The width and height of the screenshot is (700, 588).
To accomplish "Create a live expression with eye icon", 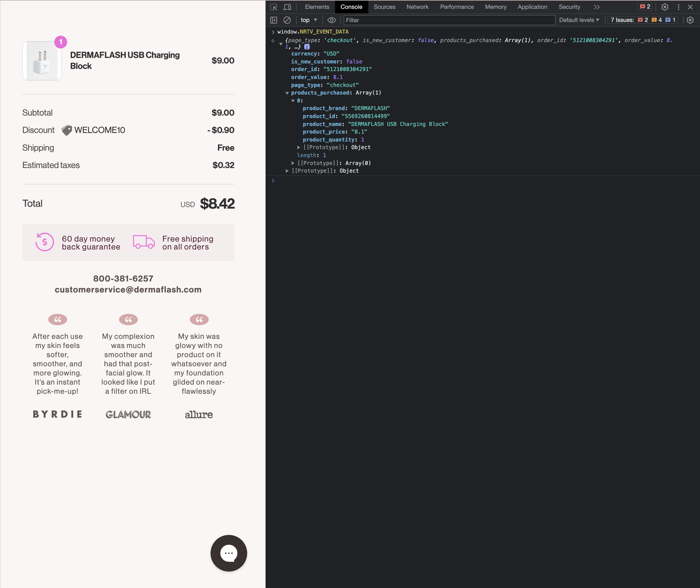I will (x=331, y=20).
